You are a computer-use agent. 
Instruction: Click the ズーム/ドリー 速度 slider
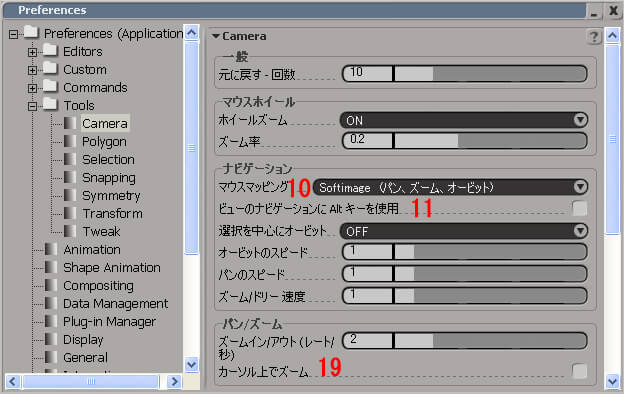tap(490, 296)
